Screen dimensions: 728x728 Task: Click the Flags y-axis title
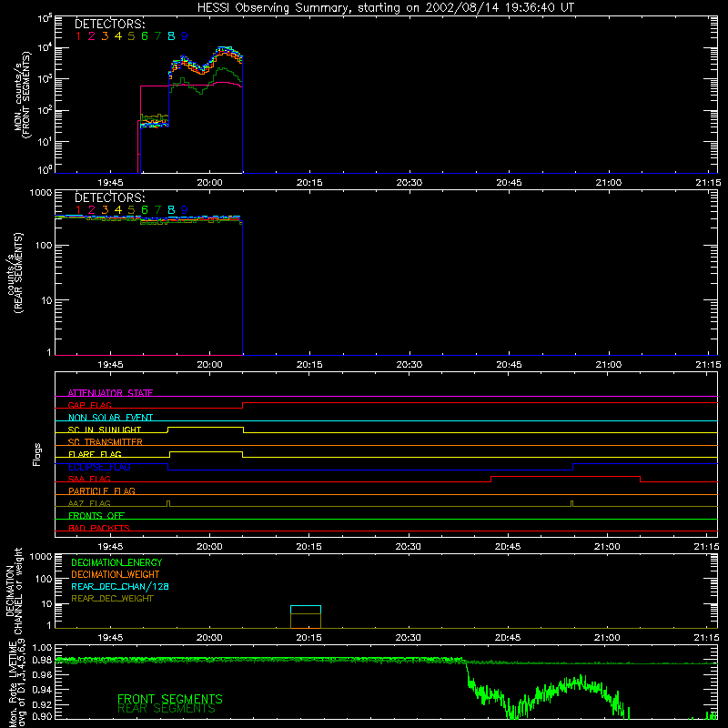coord(37,454)
